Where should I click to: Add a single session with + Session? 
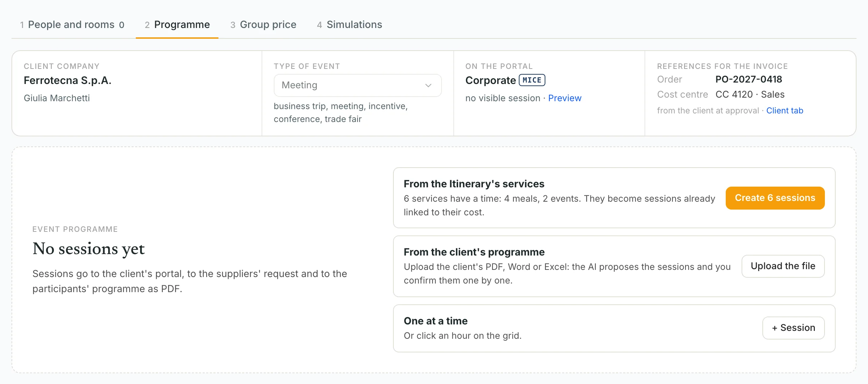pyautogui.click(x=793, y=328)
